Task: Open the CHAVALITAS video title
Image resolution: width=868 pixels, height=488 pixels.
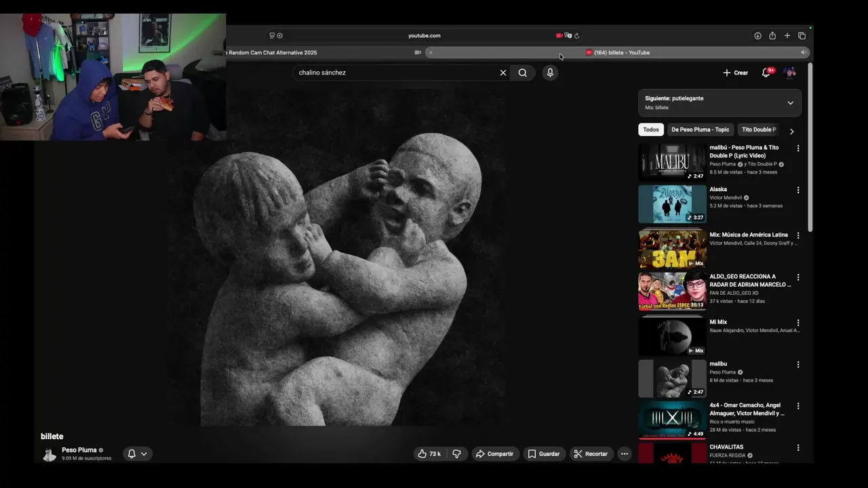Action: pos(726,447)
